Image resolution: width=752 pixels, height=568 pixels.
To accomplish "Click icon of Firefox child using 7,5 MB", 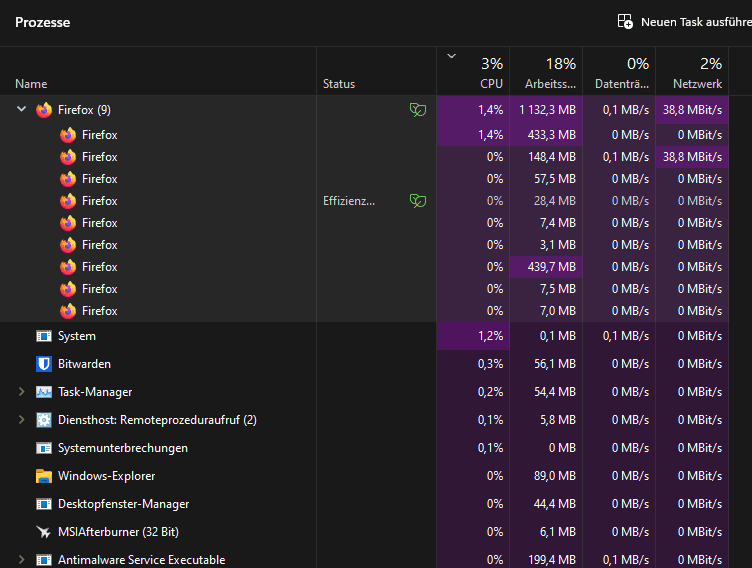I will (x=68, y=289).
